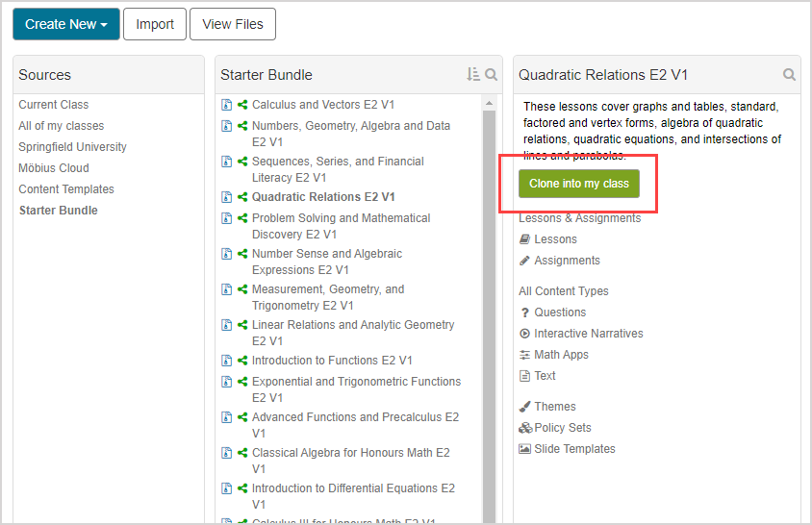This screenshot has height=525, width=812.
Task: Select Current Class source
Action: tap(54, 105)
